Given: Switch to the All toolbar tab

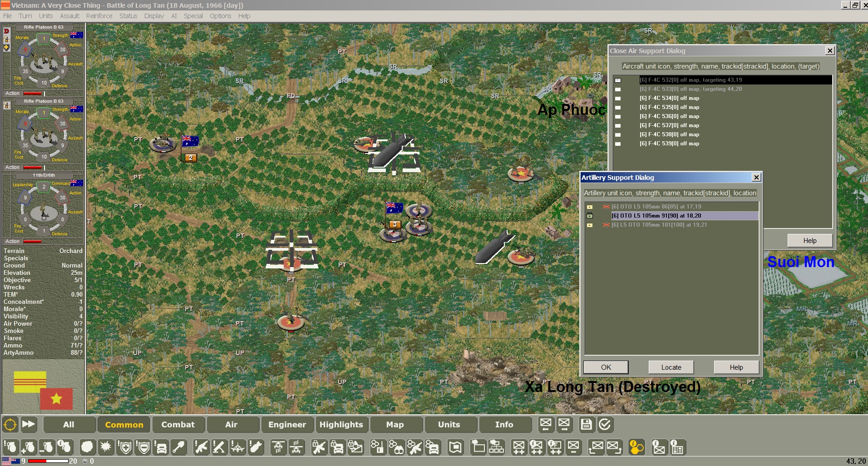Looking at the screenshot, I should [69, 425].
